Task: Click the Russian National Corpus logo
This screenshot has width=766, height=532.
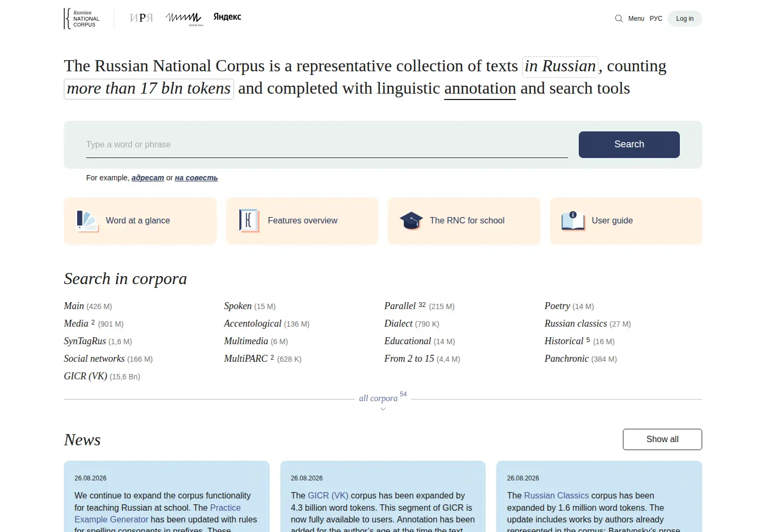Action: tap(82, 19)
